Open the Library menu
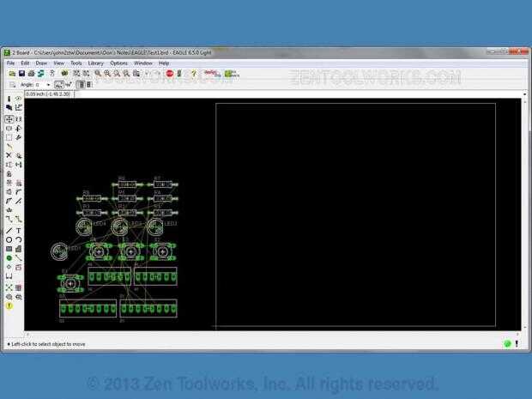Image resolution: width=532 pixels, height=399 pixels. click(x=96, y=63)
